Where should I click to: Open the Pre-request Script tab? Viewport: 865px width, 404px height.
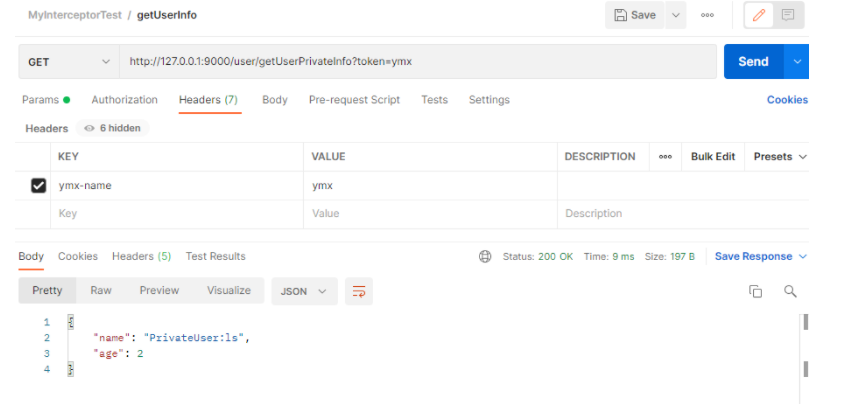click(x=354, y=100)
